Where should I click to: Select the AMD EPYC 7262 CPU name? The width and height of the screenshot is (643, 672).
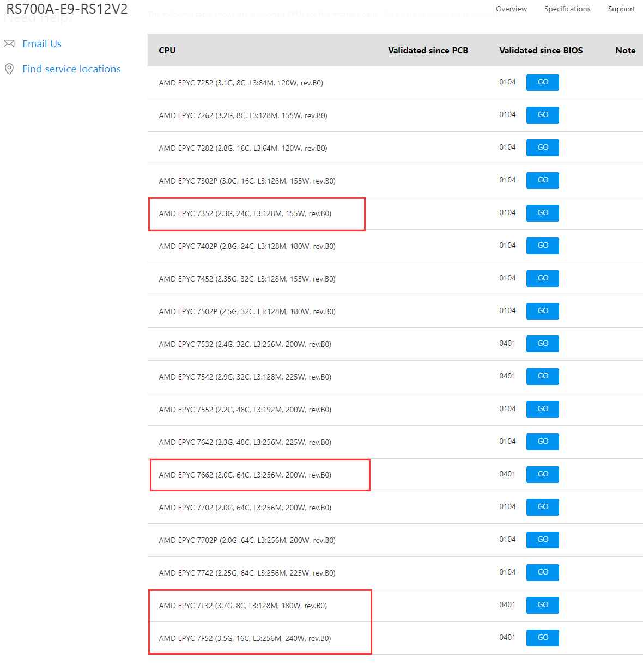pyautogui.click(x=243, y=115)
